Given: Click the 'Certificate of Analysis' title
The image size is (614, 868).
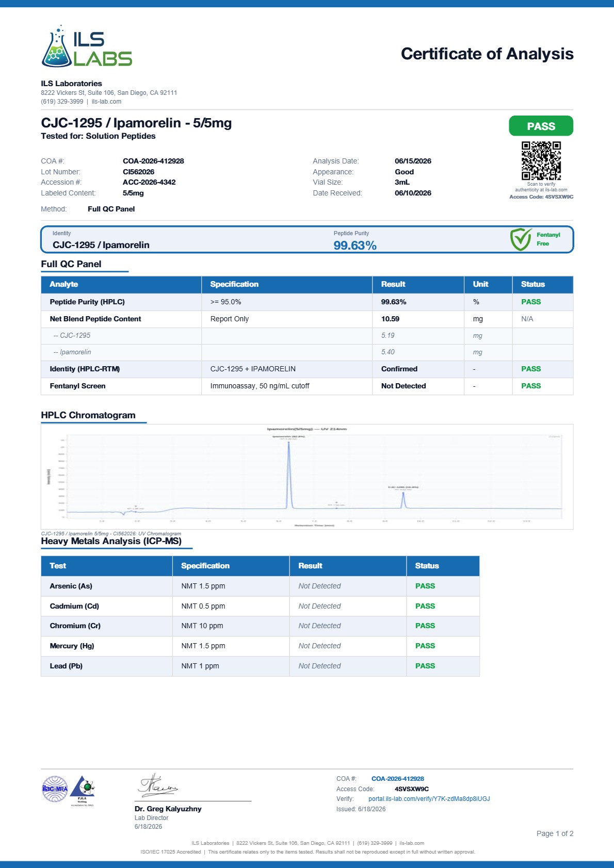Looking at the screenshot, I should 487,54.
